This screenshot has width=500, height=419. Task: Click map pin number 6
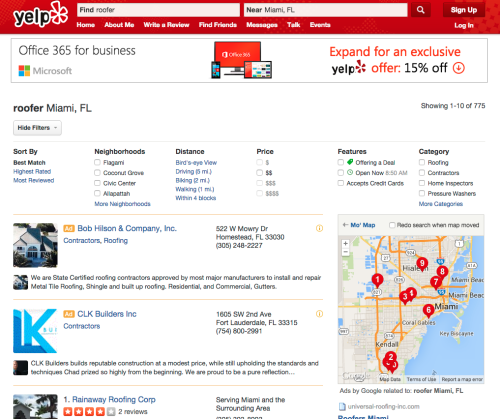point(428,311)
